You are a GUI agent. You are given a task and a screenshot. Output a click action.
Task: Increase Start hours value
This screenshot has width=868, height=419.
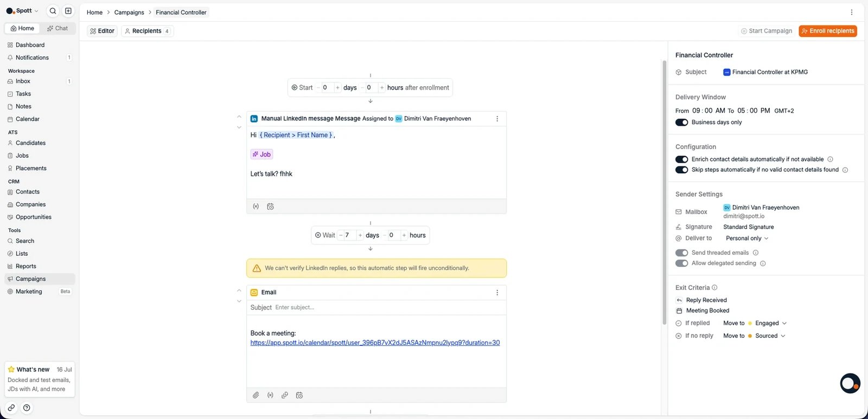pyautogui.click(x=382, y=88)
